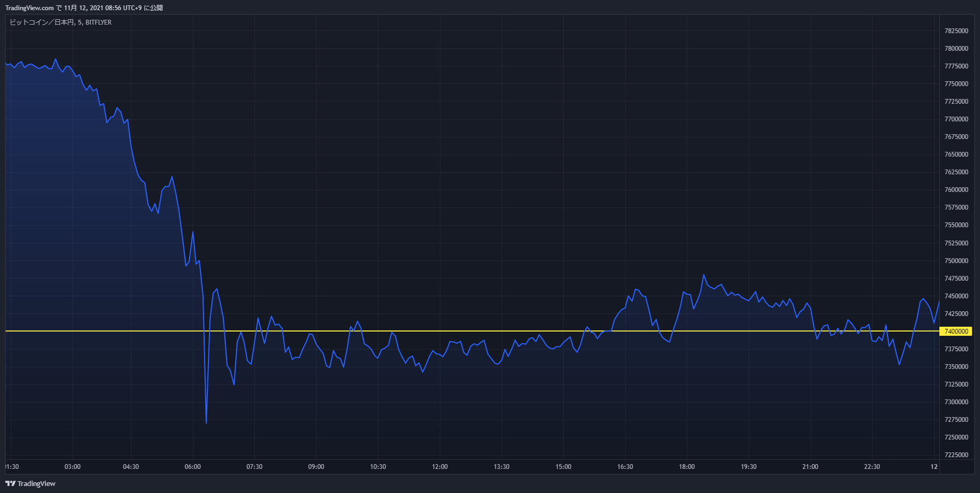980x493 pixels.
Task: Click the 18:00 time axis label
Action: (687, 467)
